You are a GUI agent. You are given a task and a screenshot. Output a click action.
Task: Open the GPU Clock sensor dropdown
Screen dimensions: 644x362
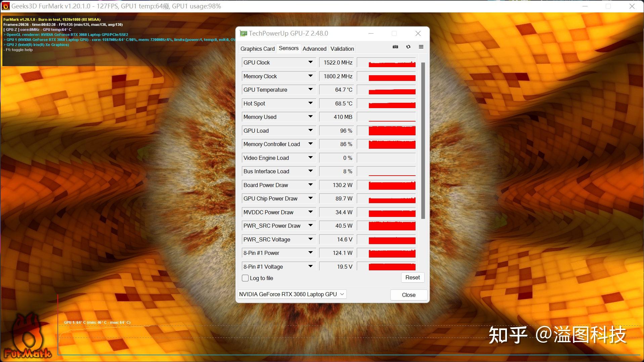pos(310,62)
